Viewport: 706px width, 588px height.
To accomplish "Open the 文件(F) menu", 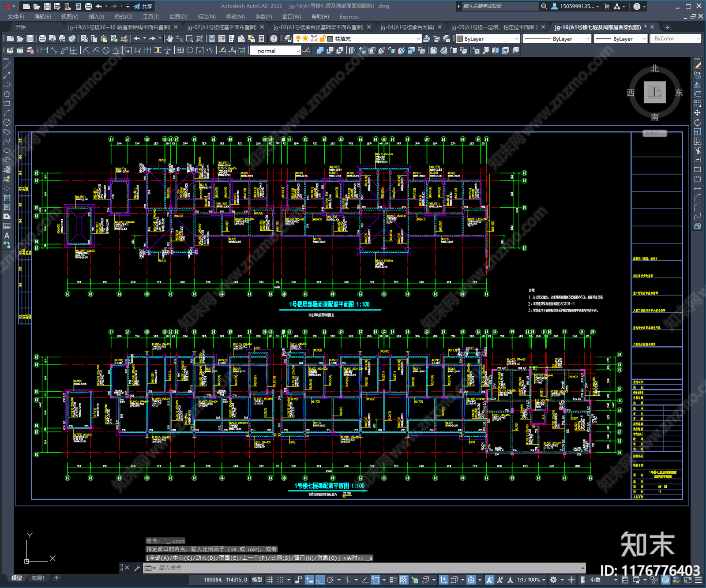I will pos(16,17).
